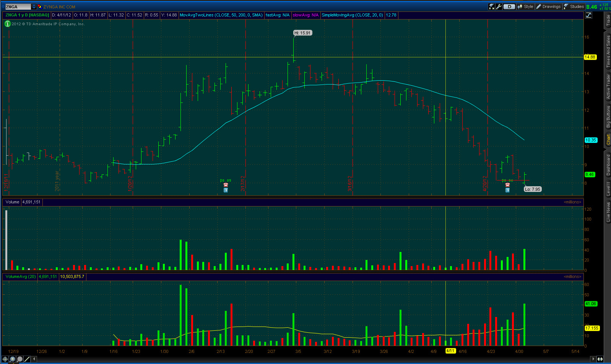The image size is (611, 364).
Task: Click the D daily timeframe button
Action: click(x=509, y=6)
